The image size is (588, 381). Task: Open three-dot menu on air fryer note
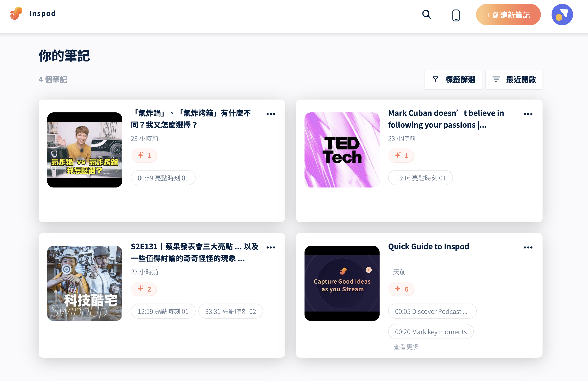click(x=271, y=114)
